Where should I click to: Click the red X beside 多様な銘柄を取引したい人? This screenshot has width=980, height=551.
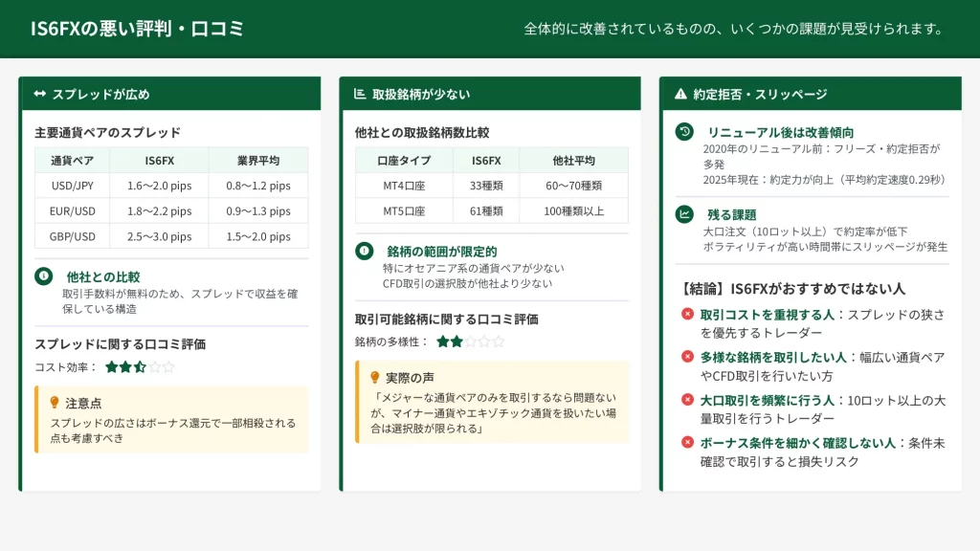click(687, 357)
